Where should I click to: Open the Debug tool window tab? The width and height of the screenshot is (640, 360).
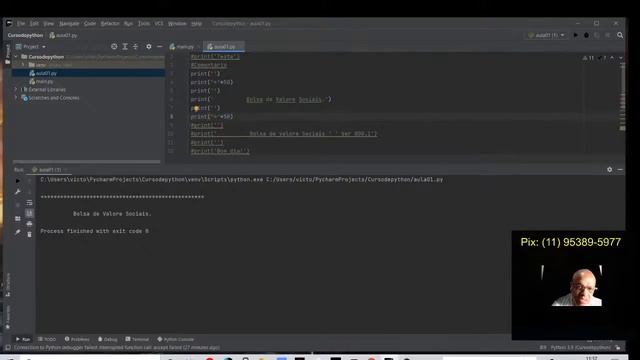(107, 339)
